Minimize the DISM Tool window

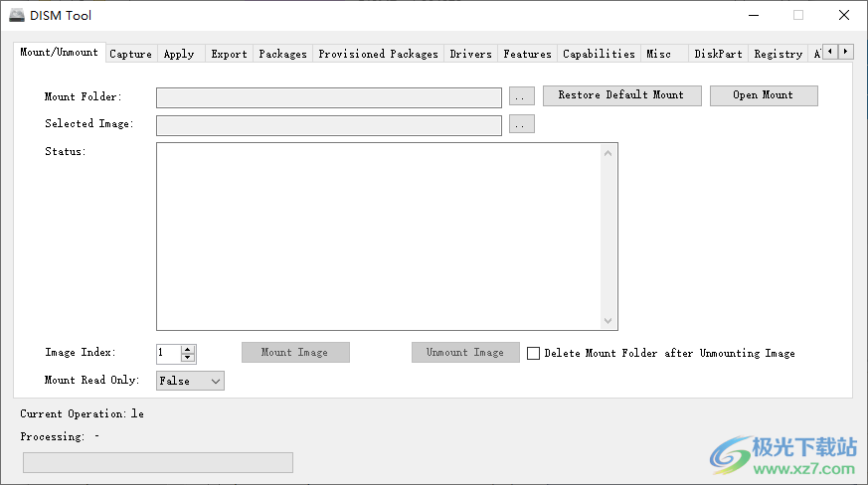[x=754, y=15]
